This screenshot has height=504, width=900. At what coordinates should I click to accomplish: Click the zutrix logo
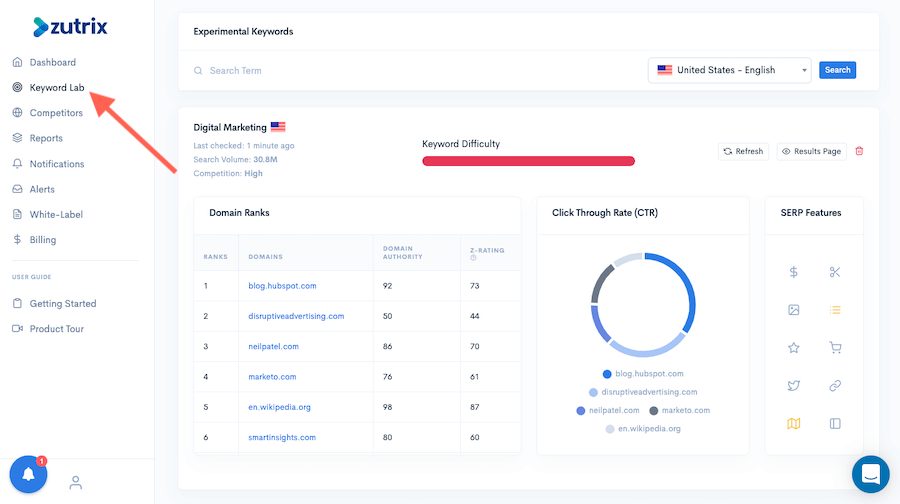point(70,26)
